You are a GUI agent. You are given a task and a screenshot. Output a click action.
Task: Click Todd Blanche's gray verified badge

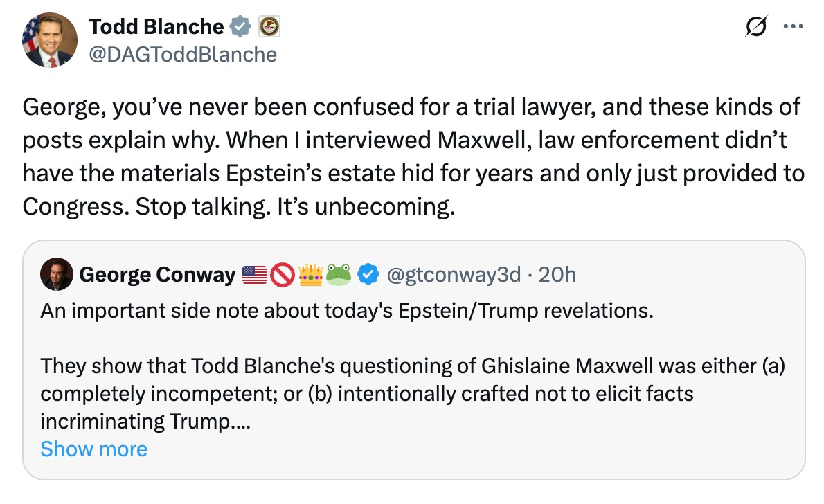[x=240, y=26]
